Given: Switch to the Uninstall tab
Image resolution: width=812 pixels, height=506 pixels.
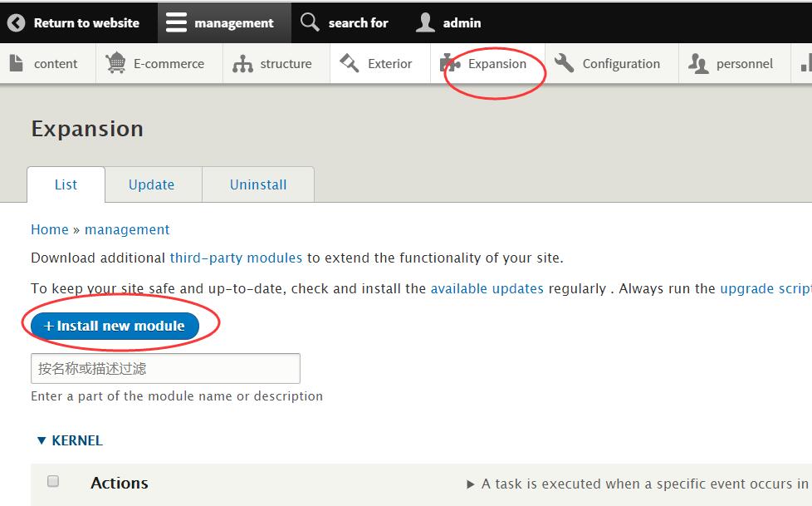Looking at the screenshot, I should (x=258, y=184).
